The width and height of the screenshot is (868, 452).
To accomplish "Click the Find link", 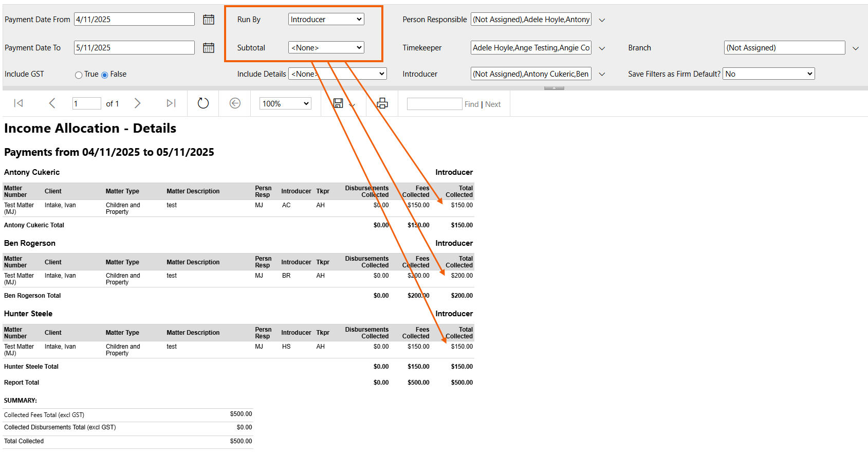I will [471, 104].
